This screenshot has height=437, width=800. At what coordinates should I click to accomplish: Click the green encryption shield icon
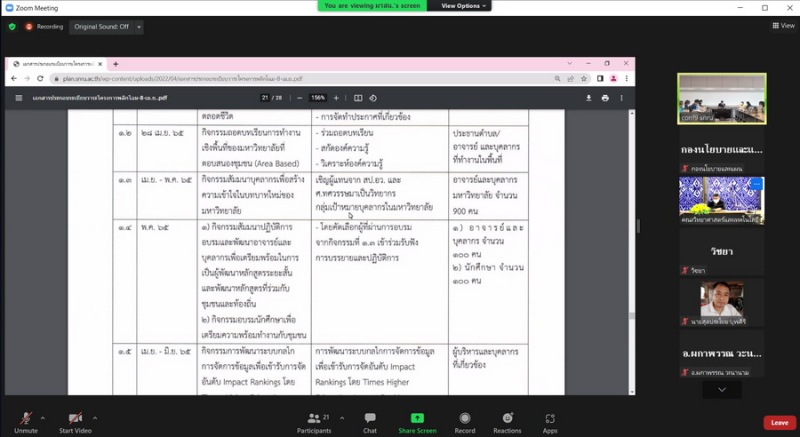click(x=12, y=27)
